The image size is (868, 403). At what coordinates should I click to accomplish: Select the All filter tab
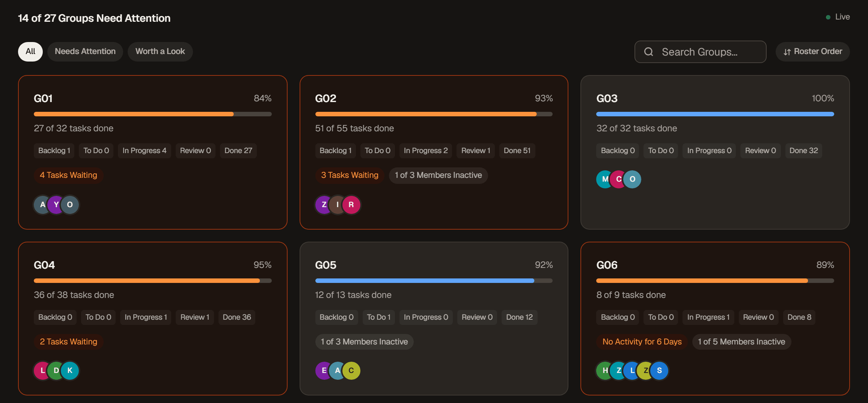[x=30, y=51]
